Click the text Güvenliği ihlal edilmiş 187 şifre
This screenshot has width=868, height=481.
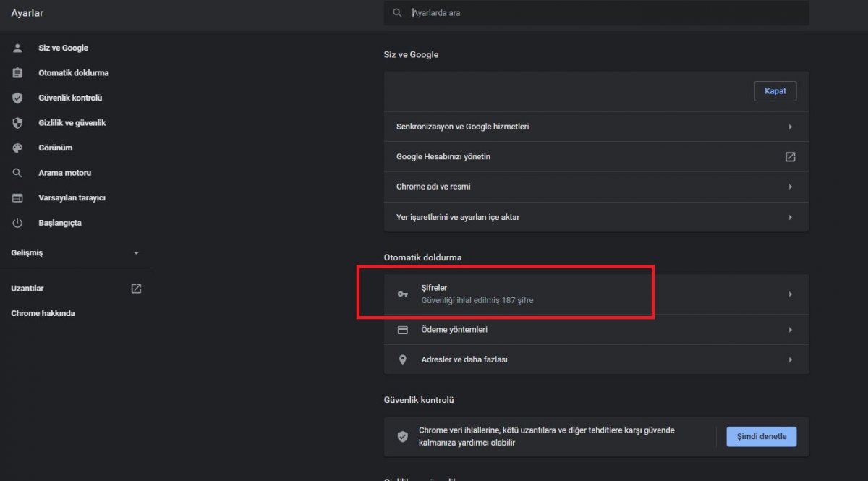point(477,299)
